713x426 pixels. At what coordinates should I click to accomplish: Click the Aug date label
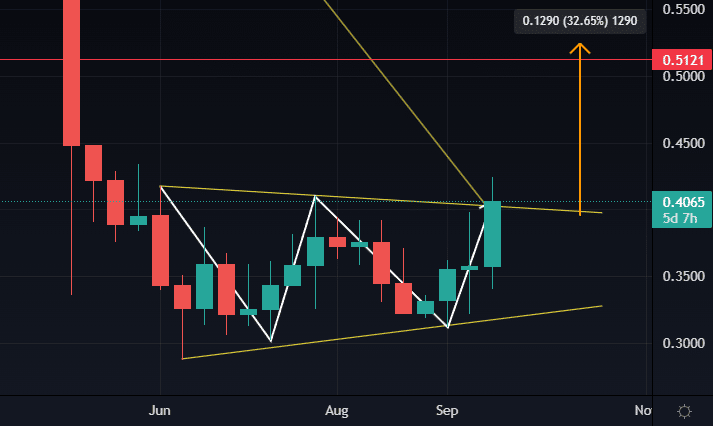tap(336, 411)
